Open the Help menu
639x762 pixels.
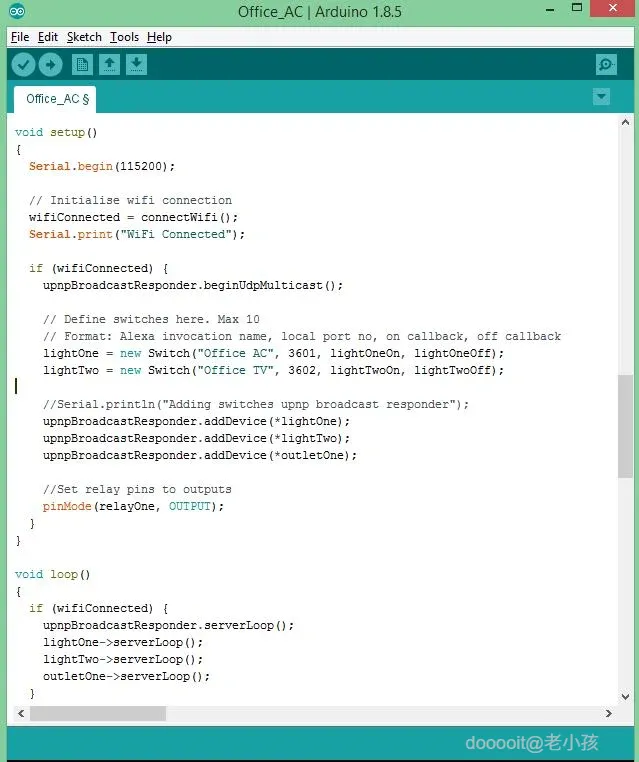[159, 37]
